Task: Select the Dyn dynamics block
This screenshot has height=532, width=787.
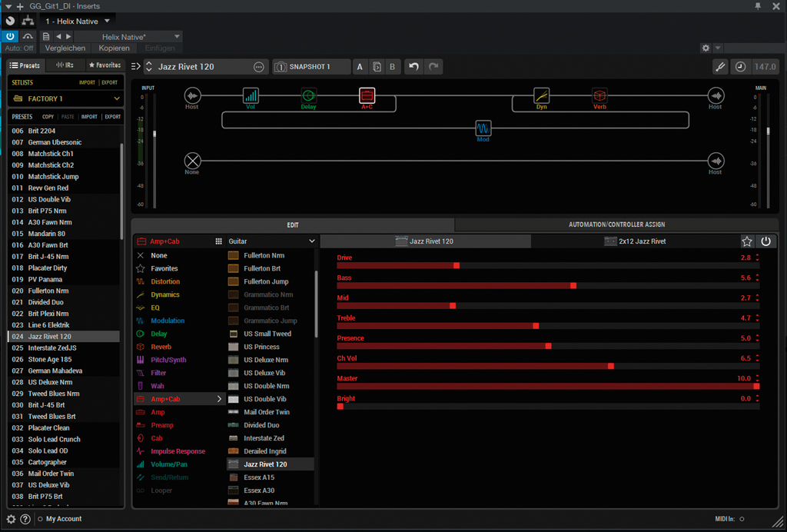Action: (541, 95)
